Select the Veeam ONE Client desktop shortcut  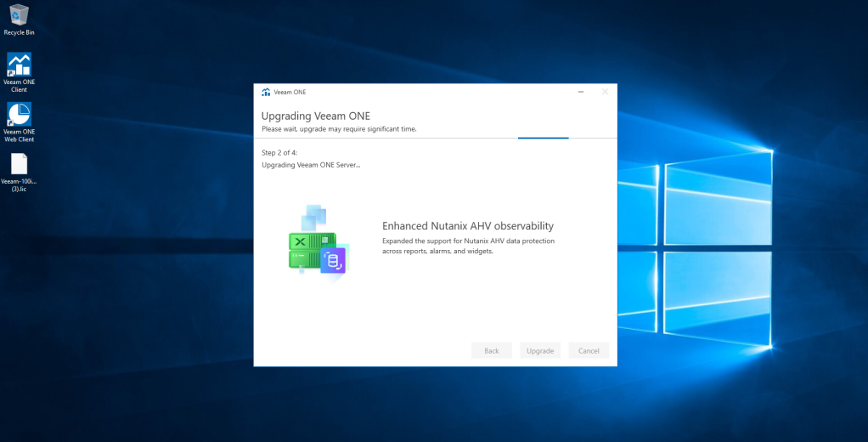(x=19, y=72)
